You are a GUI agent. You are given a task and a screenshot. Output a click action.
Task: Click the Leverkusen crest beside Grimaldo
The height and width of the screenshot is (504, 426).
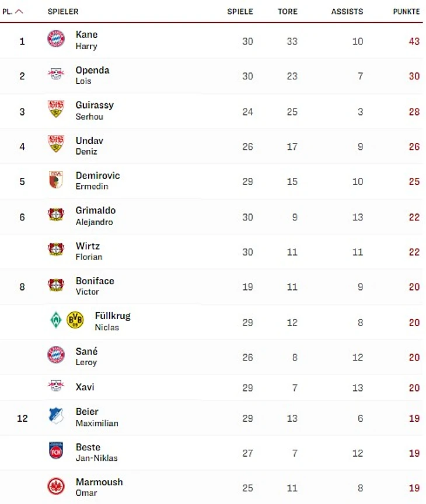point(56,215)
